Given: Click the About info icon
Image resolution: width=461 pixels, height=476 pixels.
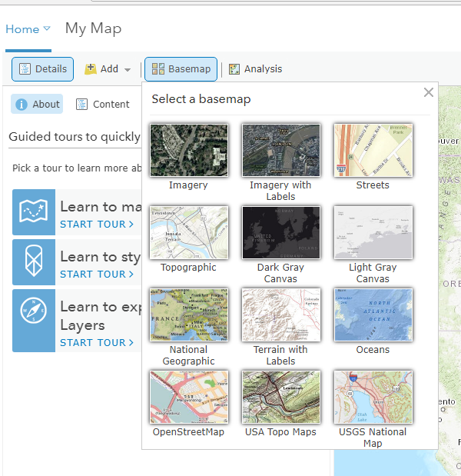Looking at the screenshot, I should [x=22, y=104].
